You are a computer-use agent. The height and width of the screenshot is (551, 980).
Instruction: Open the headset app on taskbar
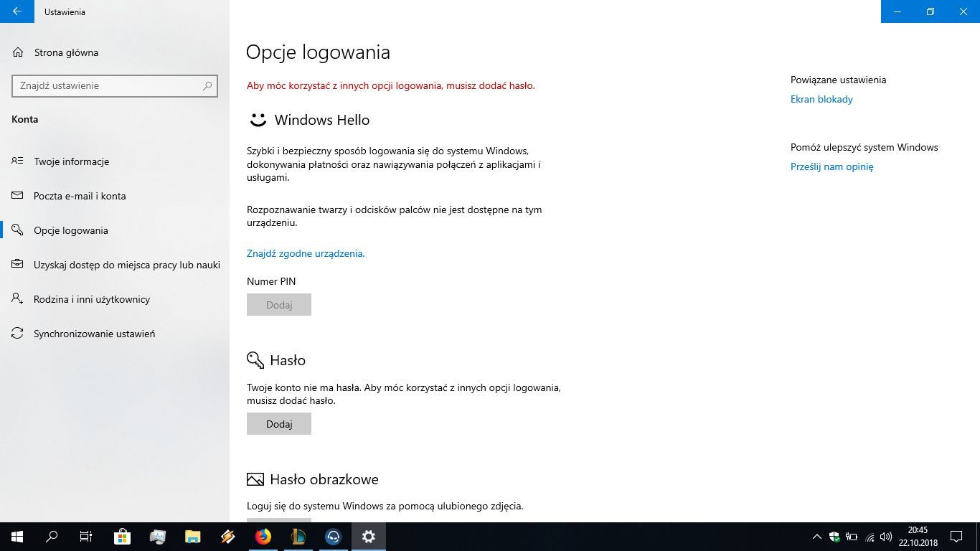(334, 537)
